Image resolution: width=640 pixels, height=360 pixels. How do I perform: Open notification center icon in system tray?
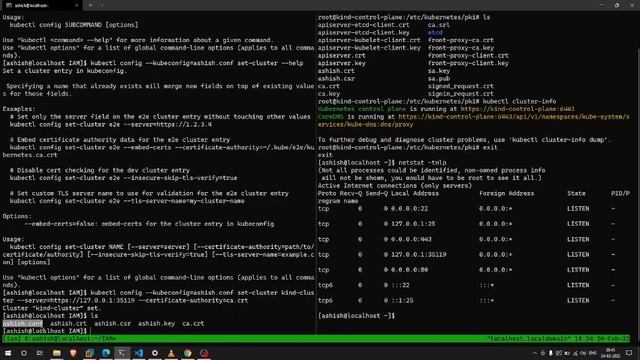point(629,353)
